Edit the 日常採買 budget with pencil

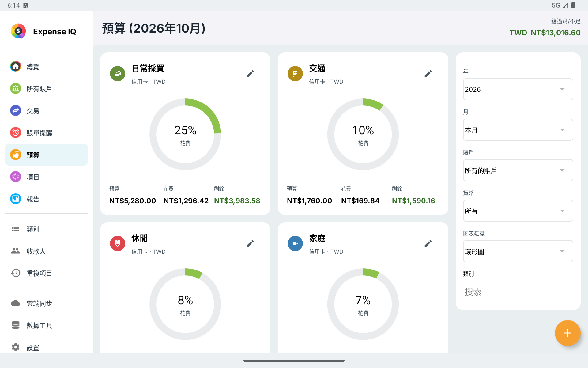click(x=250, y=74)
